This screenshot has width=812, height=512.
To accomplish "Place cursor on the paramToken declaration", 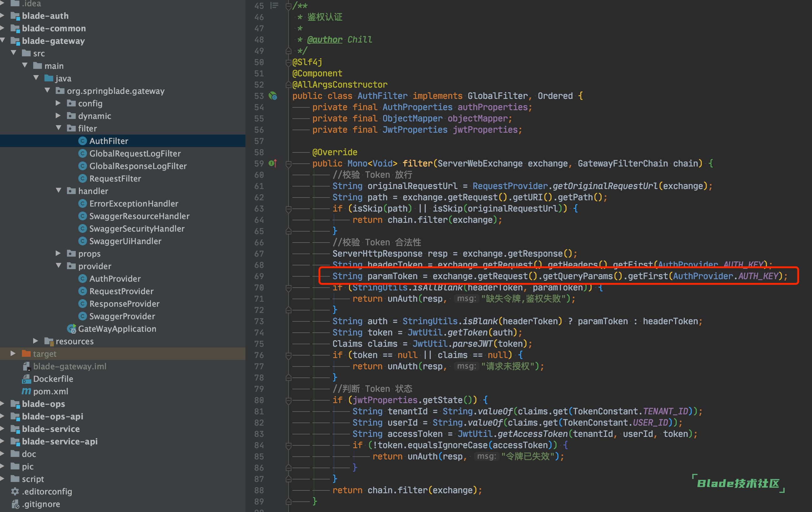I will 393,276.
